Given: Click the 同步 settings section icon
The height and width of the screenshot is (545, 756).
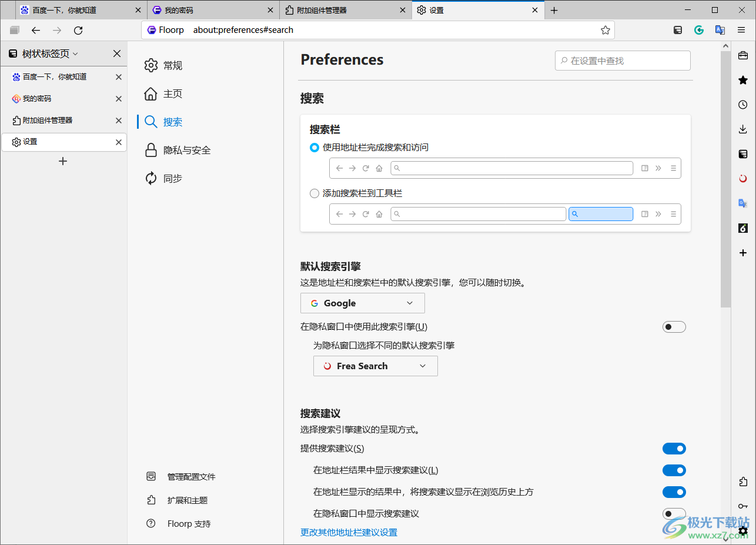Looking at the screenshot, I should tap(150, 178).
